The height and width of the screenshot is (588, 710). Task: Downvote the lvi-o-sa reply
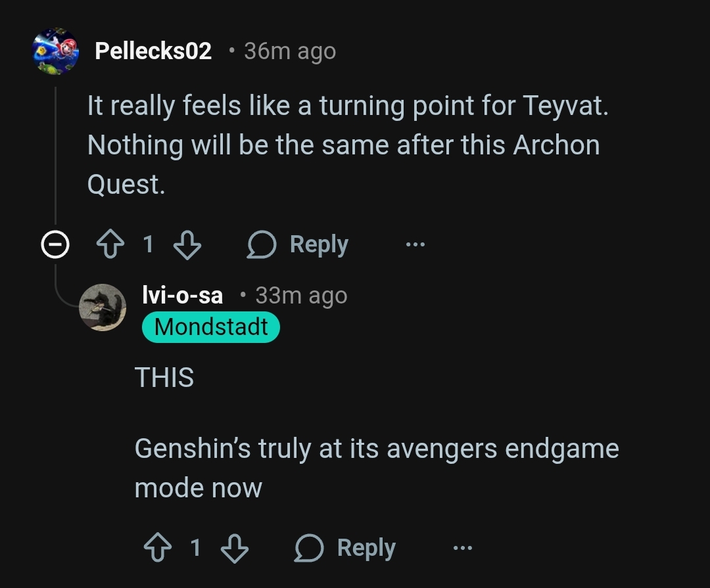tap(235, 549)
